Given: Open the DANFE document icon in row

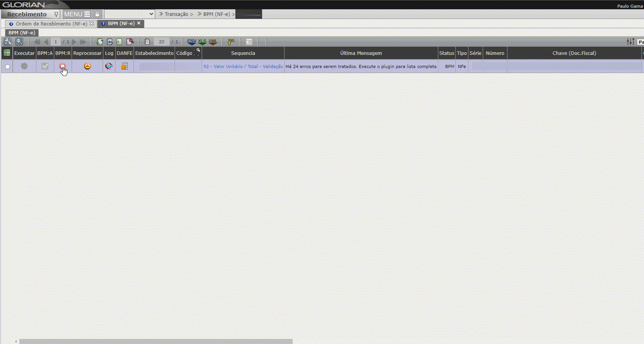Looking at the screenshot, I should tap(124, 66).
